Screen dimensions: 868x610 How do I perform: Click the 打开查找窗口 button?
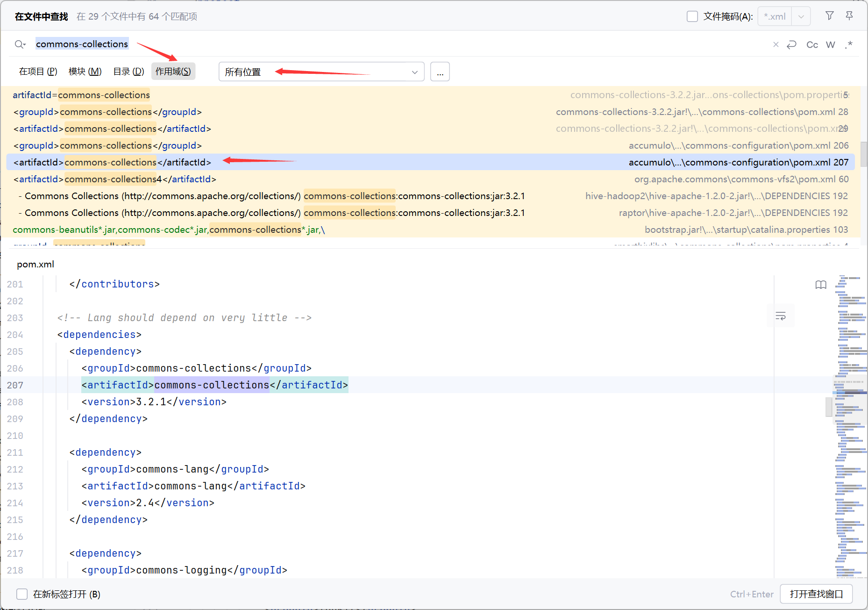pos(816,594)
